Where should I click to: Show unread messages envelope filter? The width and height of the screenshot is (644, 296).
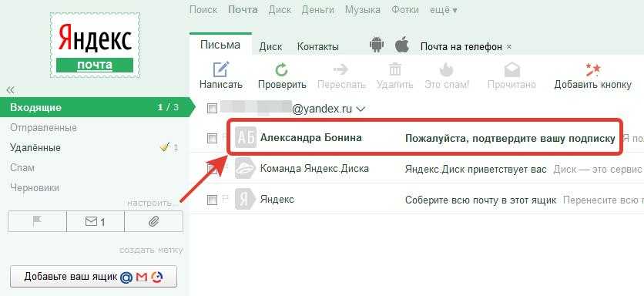(96, 221)
